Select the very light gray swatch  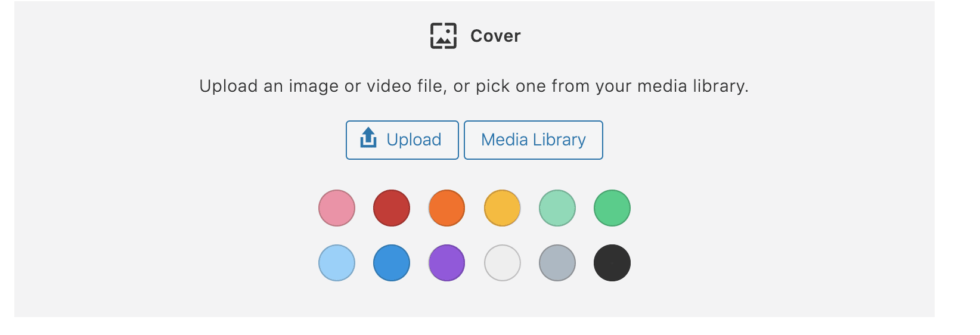coord(502,263)
